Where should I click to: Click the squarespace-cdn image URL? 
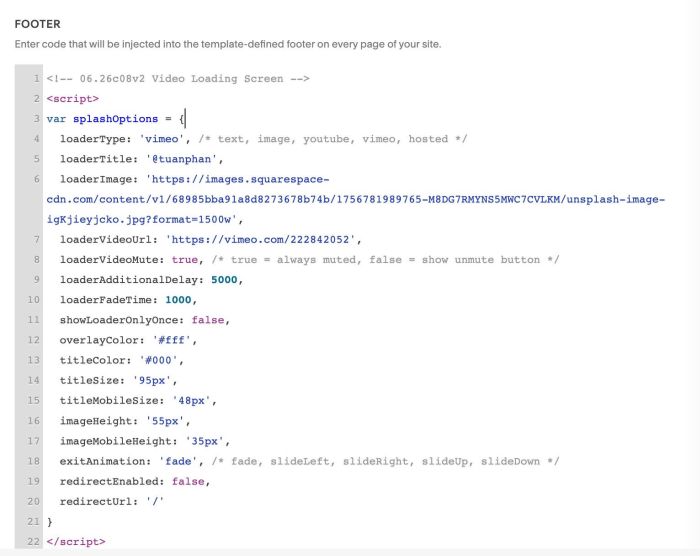coord(356,199)
